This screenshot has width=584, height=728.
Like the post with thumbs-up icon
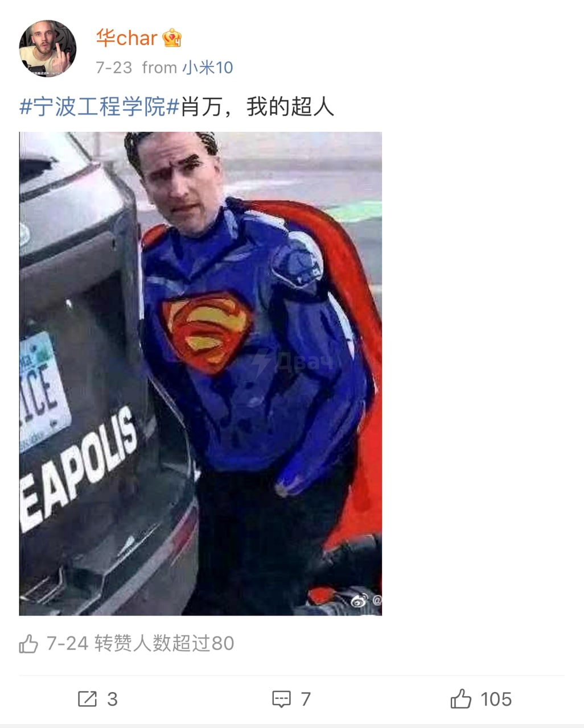(461, 698)
